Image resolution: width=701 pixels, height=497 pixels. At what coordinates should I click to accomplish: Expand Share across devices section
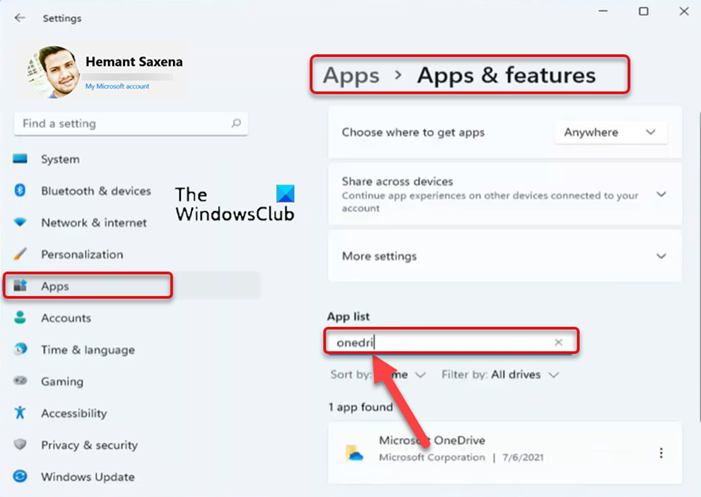[x=661, y=194]
